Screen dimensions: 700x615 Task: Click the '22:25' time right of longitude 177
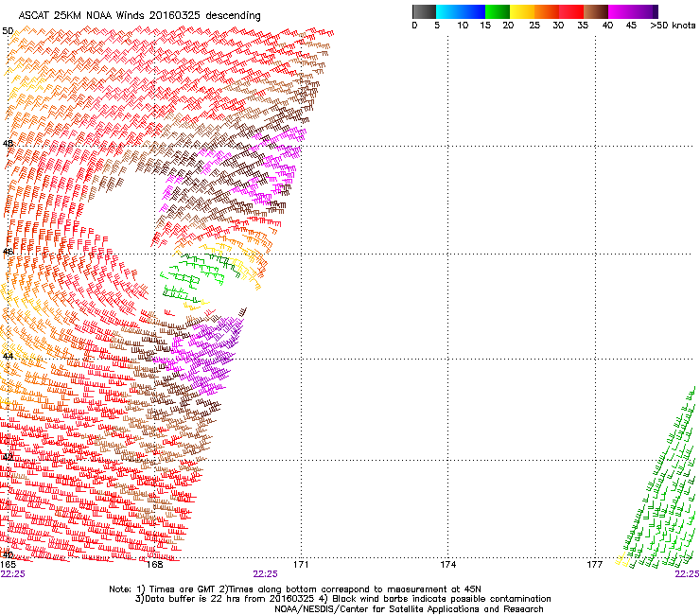pyautogui.click(x=687, y=574)
